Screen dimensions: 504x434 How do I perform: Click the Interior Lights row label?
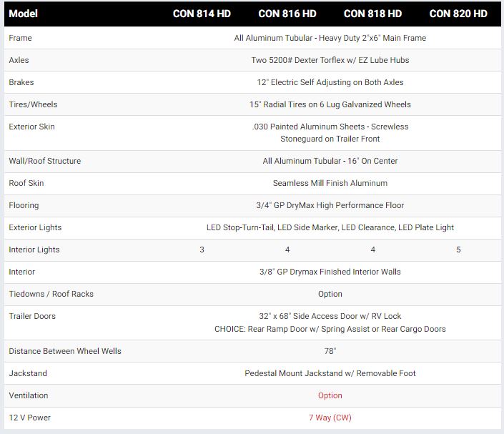coord(34,250)
